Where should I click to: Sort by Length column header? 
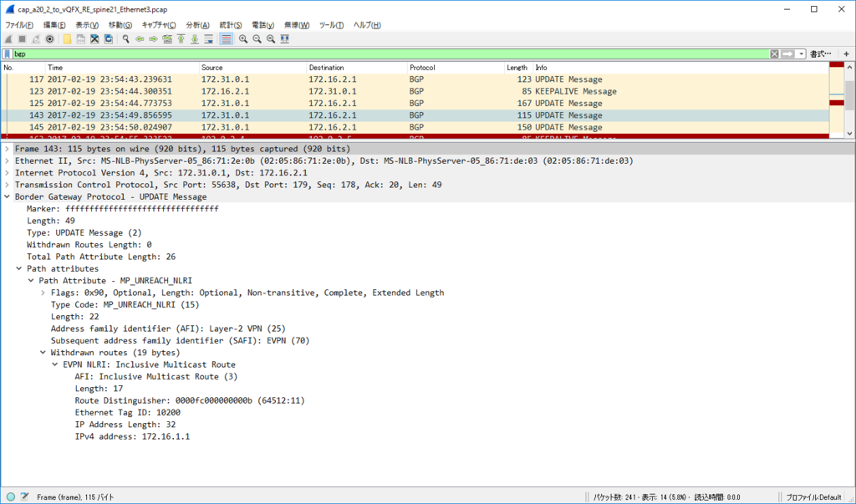517,68
